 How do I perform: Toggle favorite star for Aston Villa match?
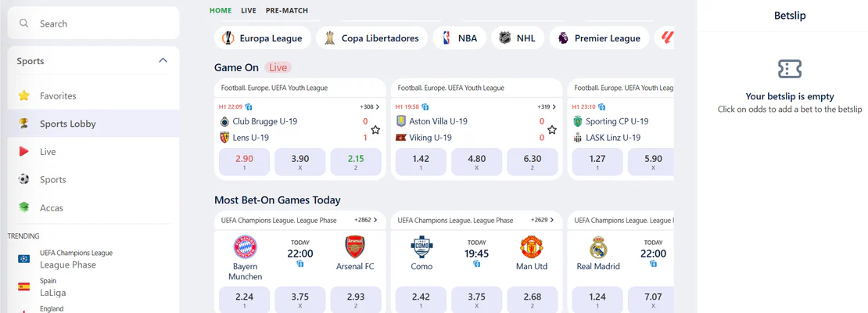tap(552, 130)
